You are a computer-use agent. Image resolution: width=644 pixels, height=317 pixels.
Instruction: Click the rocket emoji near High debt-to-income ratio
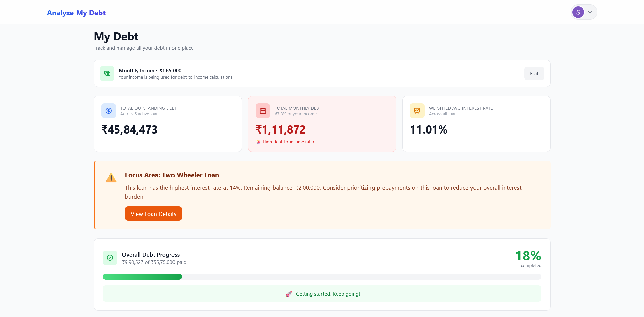[258, 142]
